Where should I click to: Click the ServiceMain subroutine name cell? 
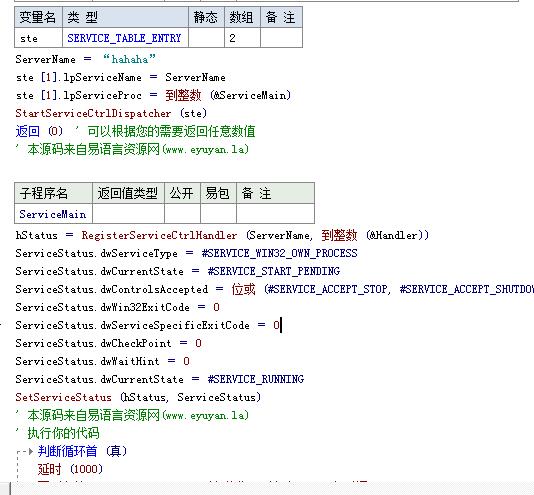pos(53,214)
